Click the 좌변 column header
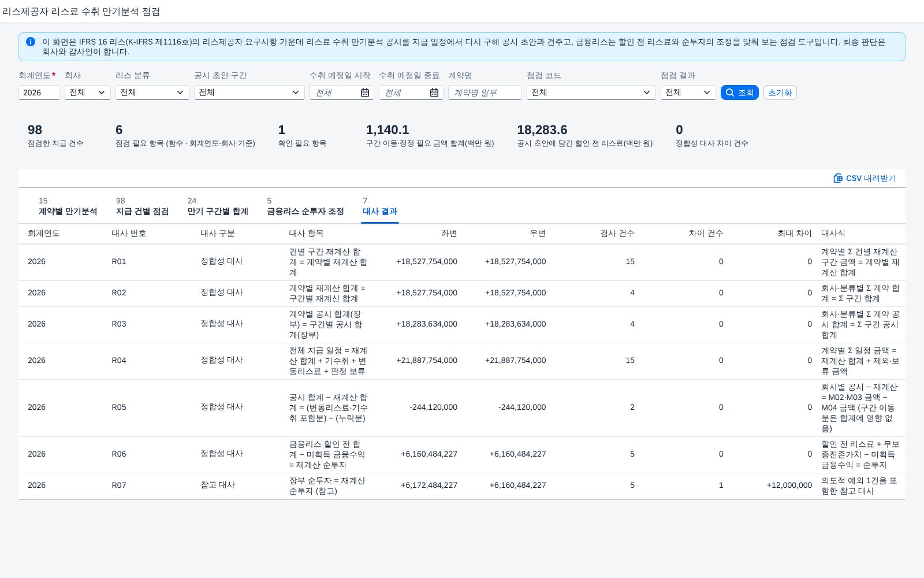This screenshot has width=924, height=578. [449, 234]
